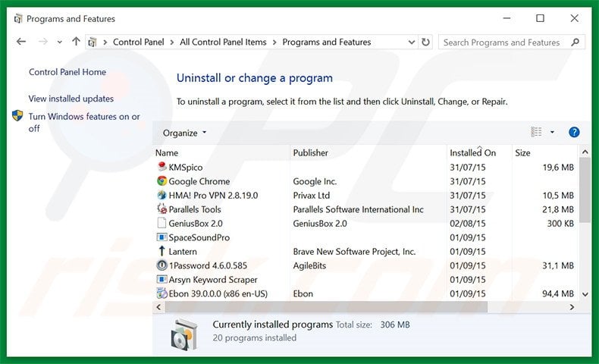The width and height of the screenshot is (599, 364).
Task: Click the shield icon for Windows features
Action: [17, 115]
